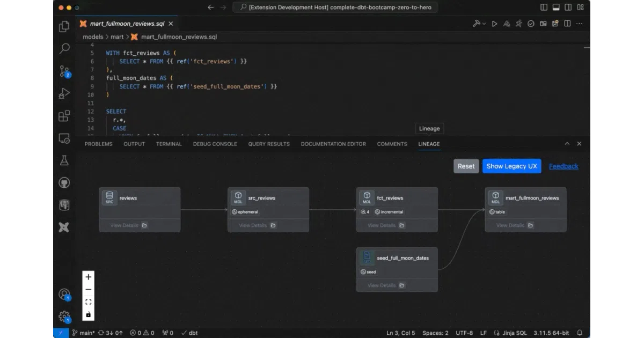Open the Explorer view in activity bar
Screen dimensions: 644x338
click(x=64, y=26)
